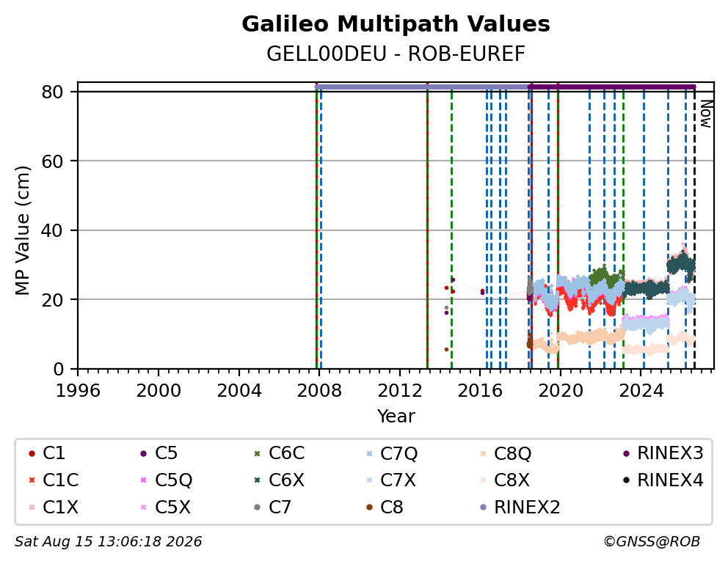Click the 2008 x-axis tick label
728x564 pixels.
tap(319, 391)
